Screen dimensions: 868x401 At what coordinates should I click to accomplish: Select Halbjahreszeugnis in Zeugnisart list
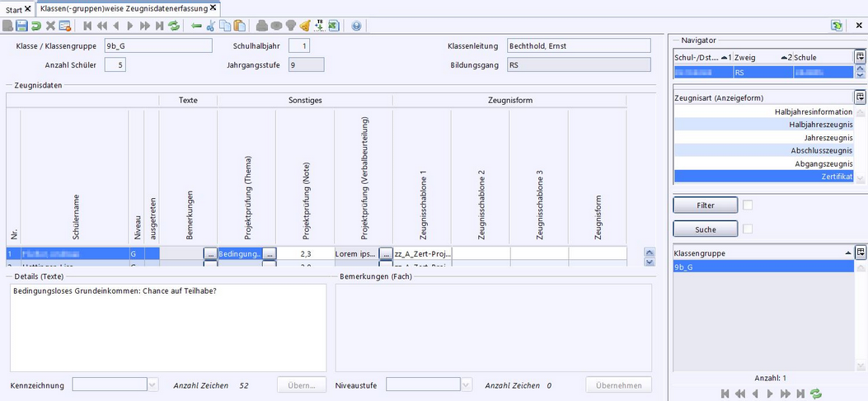click(x=764, y=125)
